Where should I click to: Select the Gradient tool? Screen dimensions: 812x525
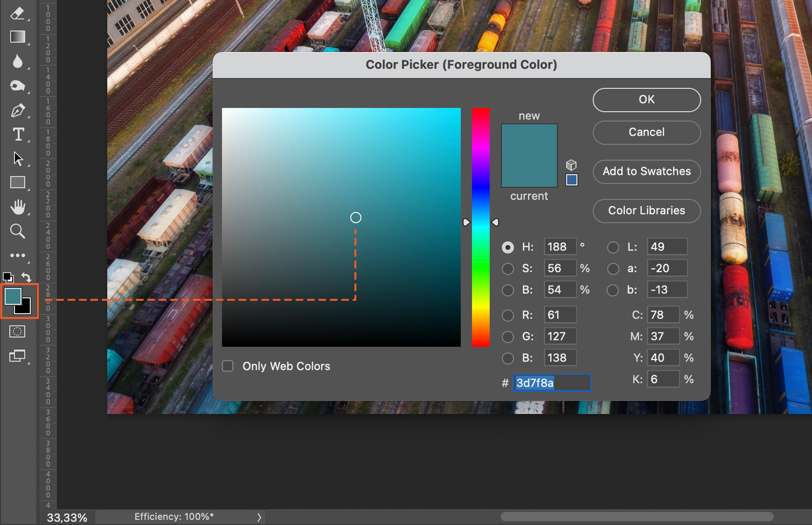click(17, 36)
